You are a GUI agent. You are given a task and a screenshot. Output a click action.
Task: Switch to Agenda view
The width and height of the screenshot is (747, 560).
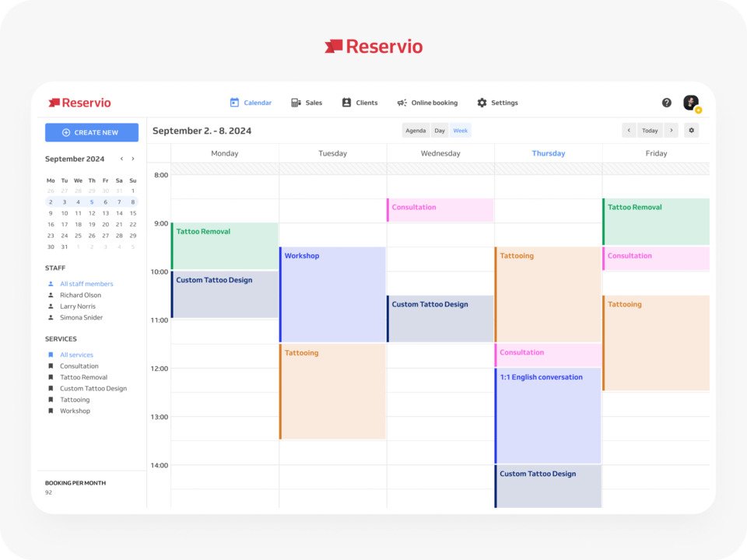point(416,131)
